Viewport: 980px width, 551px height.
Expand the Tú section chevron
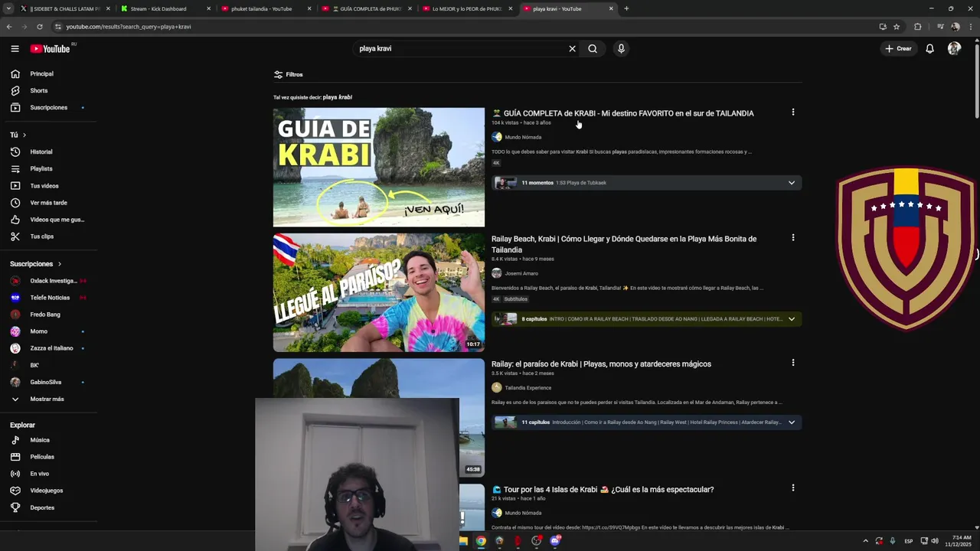click(x=24, y=135)
